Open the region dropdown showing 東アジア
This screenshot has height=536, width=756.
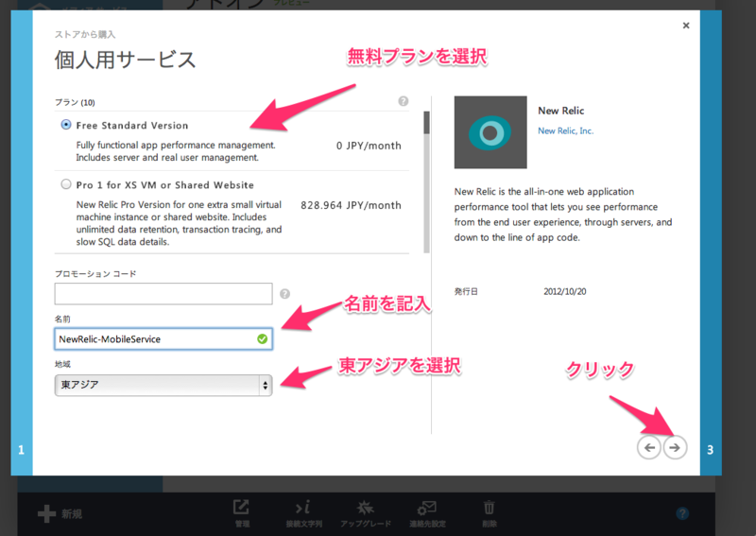(x=163, y=385)
